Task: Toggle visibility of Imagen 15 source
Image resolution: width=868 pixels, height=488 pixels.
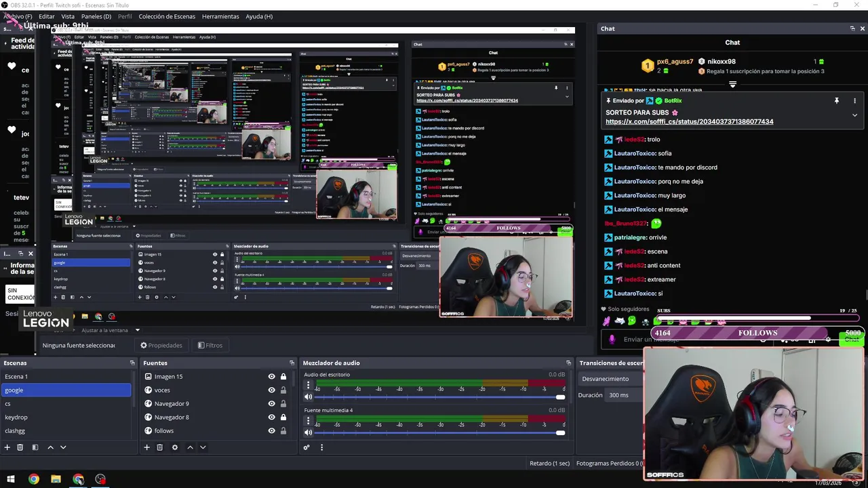Action: (x=272, y=376)
